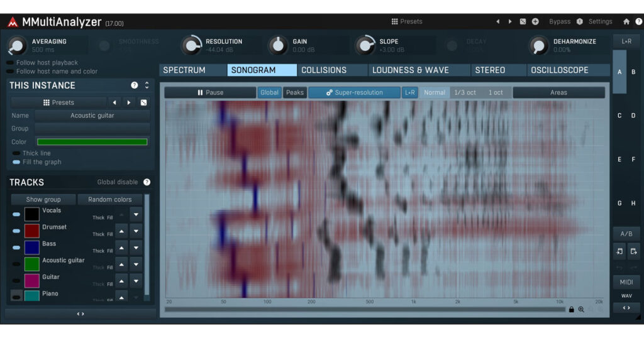The height and width of the screenshot is (338, 644).
Task: Click the copy settings icon under A/B
Action: tap(619, 251)
